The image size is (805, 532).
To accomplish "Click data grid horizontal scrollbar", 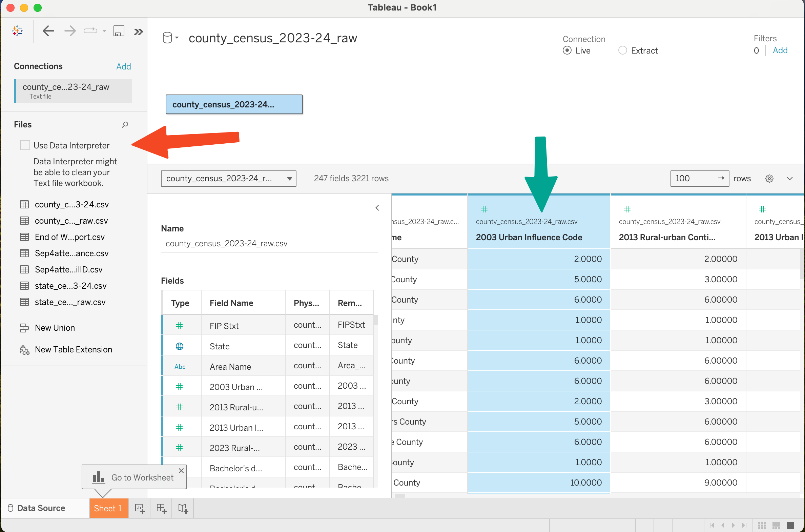I will [400, 495].
